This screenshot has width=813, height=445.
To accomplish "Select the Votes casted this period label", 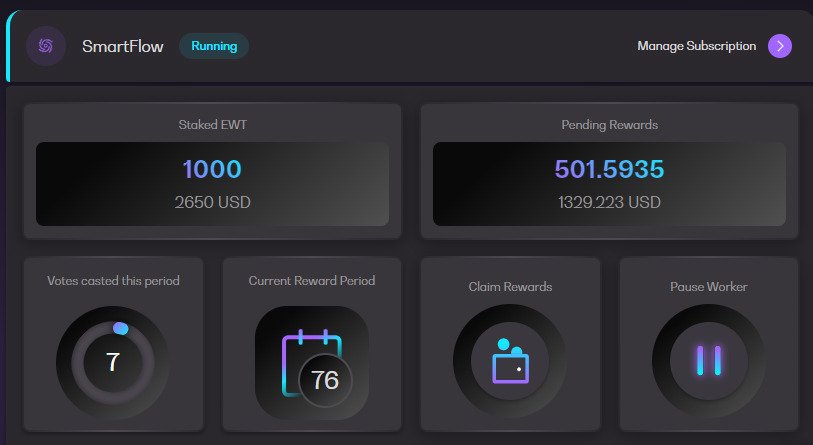I will click(114, 281).
